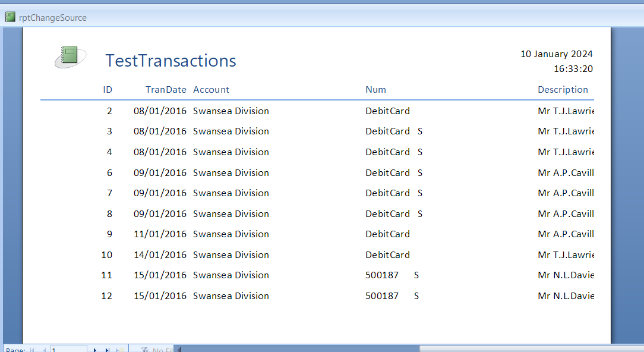Click the Description column header
Screen dimensions: 644x352
tap(563, 90)
